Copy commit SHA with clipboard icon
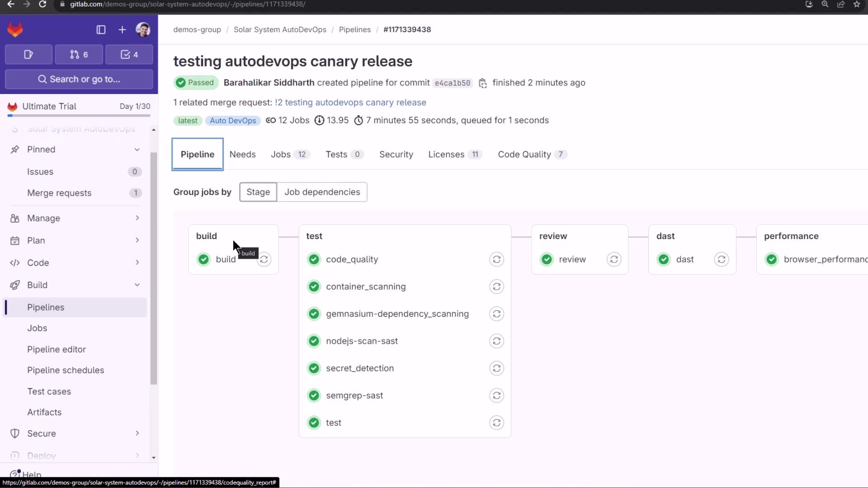868x488 pixels. point(483,83)
